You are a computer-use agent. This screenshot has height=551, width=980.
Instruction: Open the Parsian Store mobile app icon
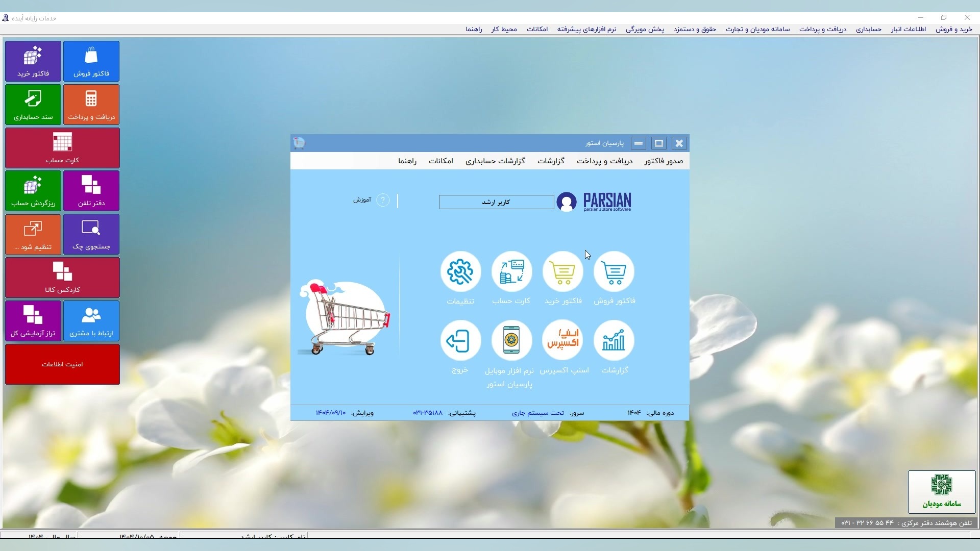511,341
